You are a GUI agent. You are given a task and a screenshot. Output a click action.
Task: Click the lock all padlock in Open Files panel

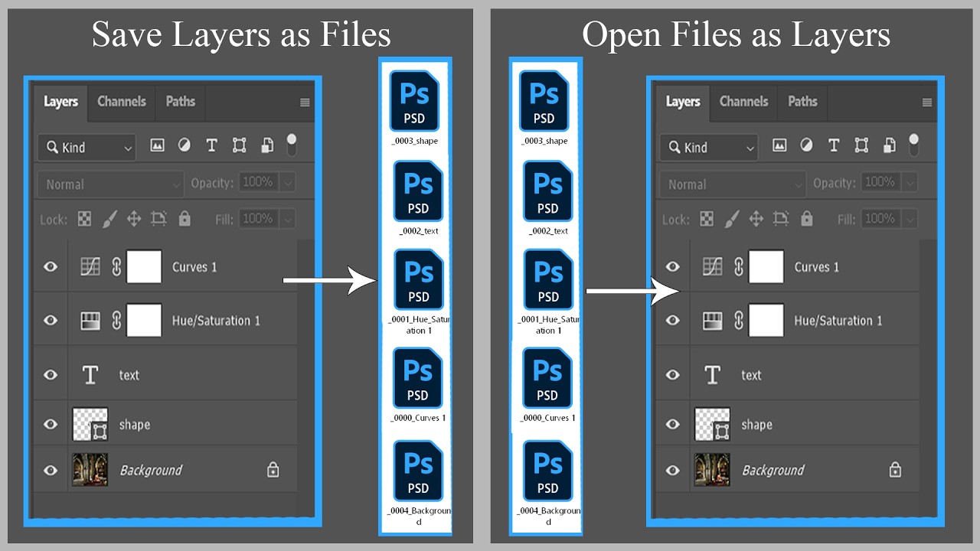[807, 219]
